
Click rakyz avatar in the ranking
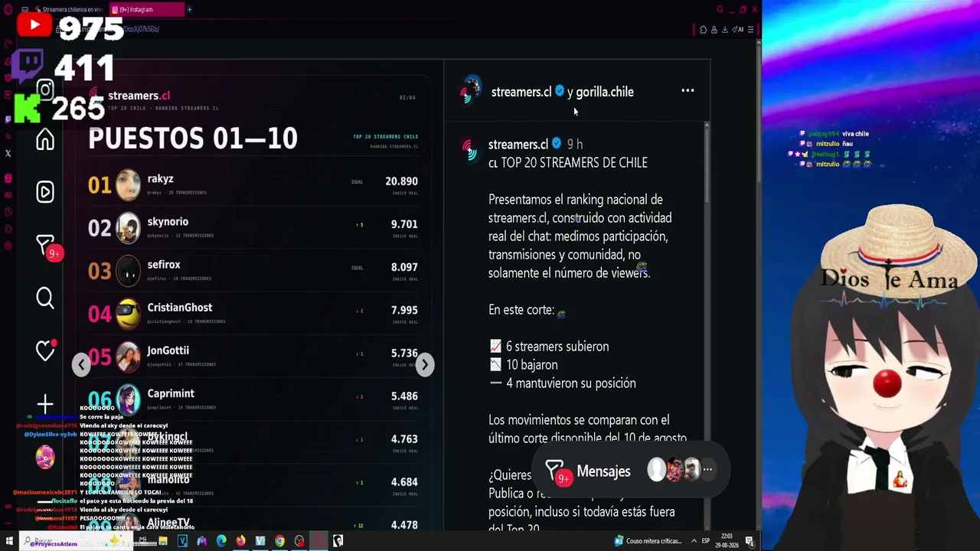point(129,185)
